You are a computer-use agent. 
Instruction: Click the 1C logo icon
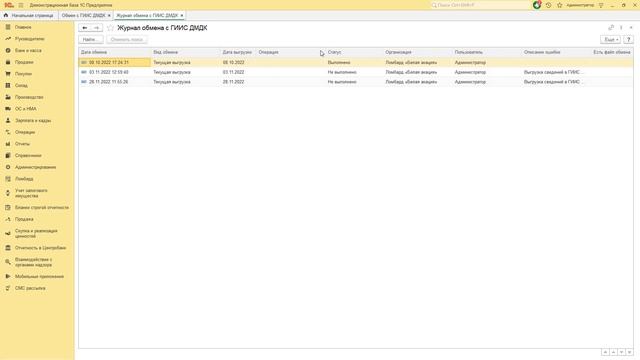click(x=9, y=5)
